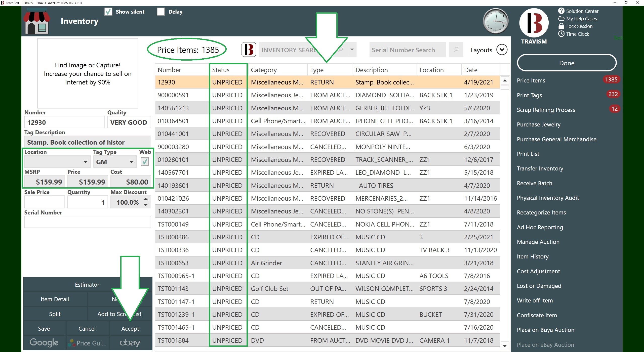Select item row TST001143 Golf Club Set
Image resolution: width=644 pixels, height=352 pixels.
327,289
